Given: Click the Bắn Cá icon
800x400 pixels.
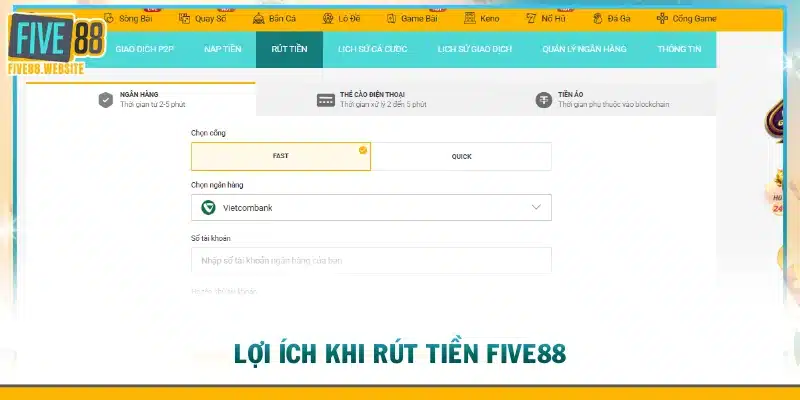Looking at the screenshot, I should (258, 19).
